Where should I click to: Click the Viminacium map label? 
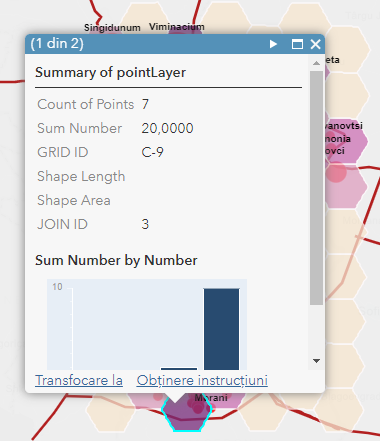pos(177,27)
